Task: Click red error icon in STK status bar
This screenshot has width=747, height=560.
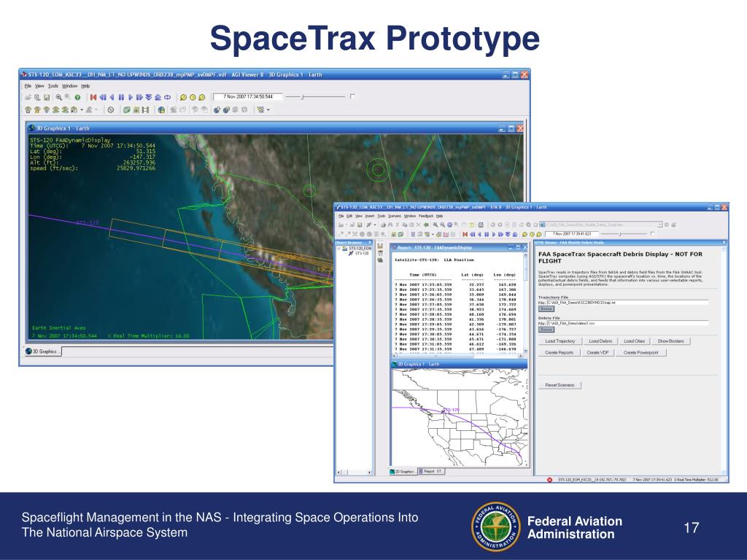Action: 549,480
